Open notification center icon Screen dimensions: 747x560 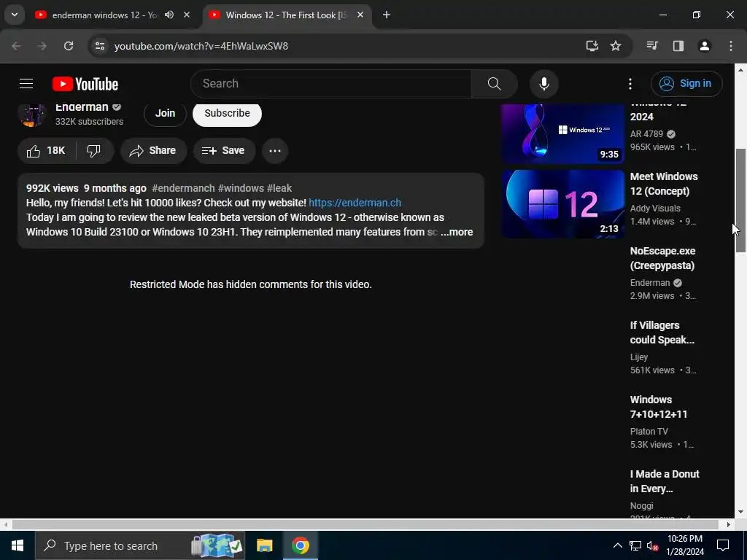coord(723,545)
